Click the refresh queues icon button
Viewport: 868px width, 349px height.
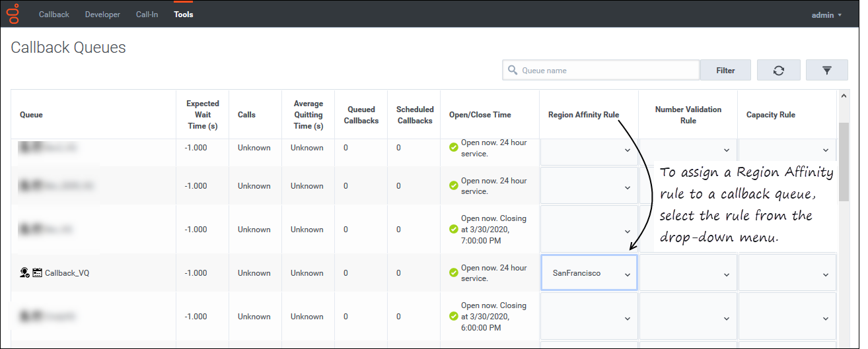778,71
